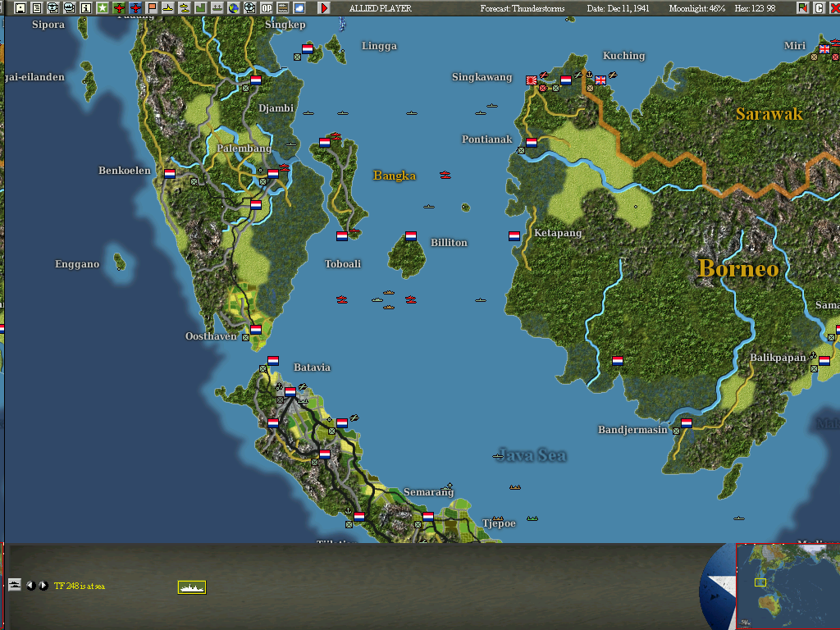The height and width of the screenshot is (630, 840).
Task: Go to previous task force with left arrow
Action: (x=31, y=586)
